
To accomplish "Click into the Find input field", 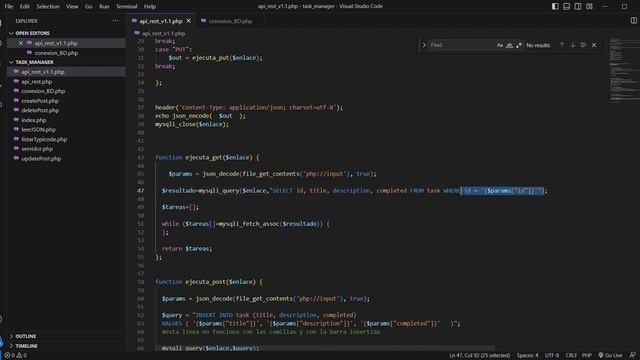I will 461,45.
